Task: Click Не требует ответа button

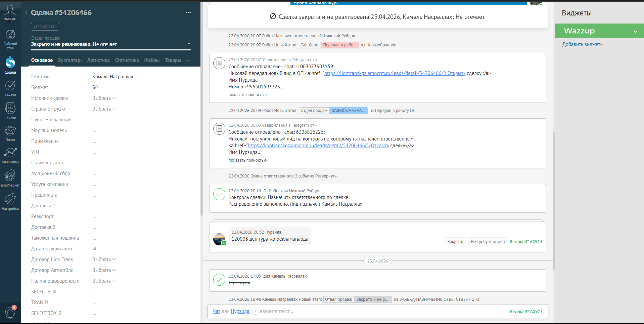Action: pyautogui.click(x=488, y=241)
